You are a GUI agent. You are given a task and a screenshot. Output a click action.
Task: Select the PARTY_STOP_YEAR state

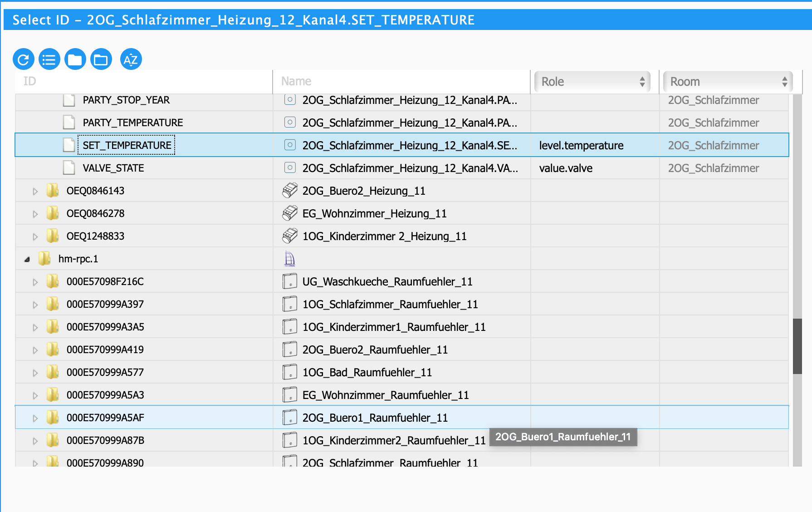pyautogui.click(x=126, y=100)
